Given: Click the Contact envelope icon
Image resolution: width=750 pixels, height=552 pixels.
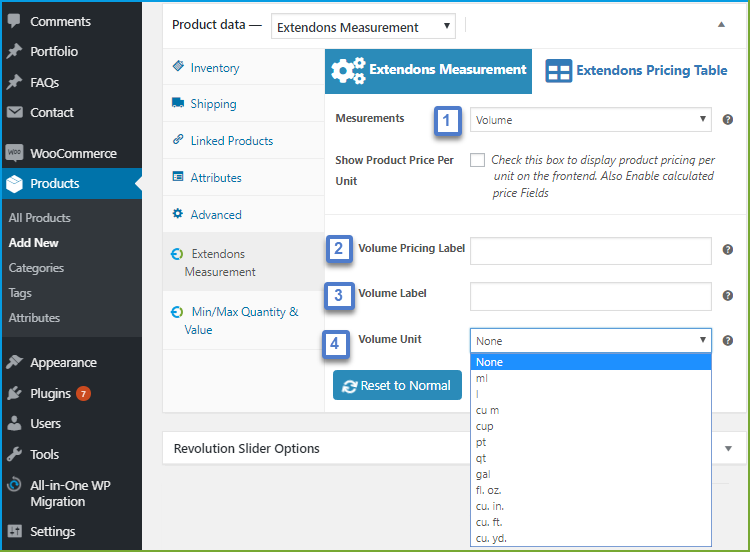Looking at the screenshot, I should [14, 112].
